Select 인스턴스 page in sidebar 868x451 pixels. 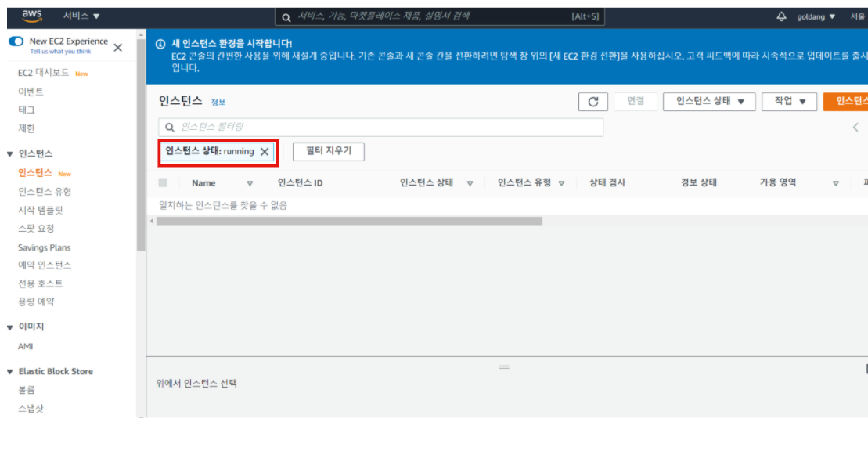click(x=35, y=173)
